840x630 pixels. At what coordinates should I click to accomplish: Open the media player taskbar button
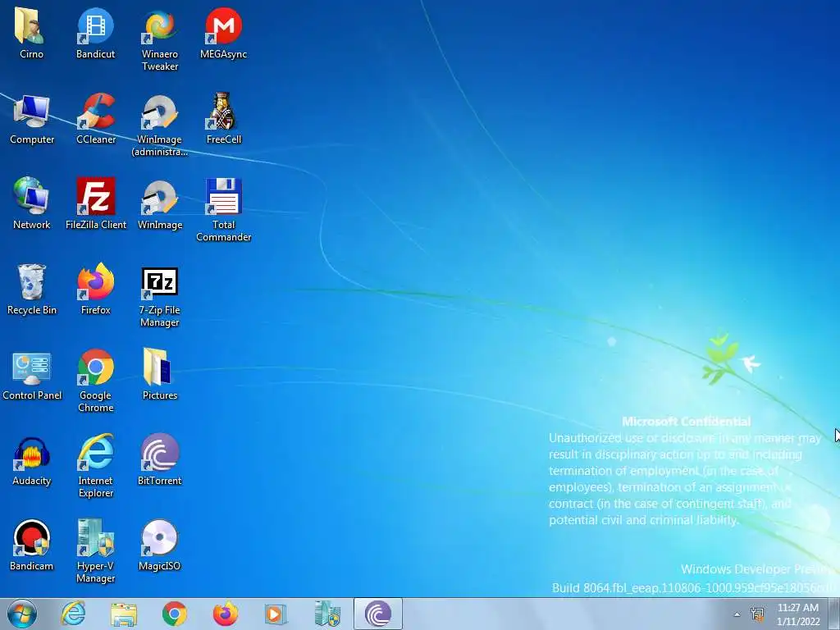click(x=276, y=614)
